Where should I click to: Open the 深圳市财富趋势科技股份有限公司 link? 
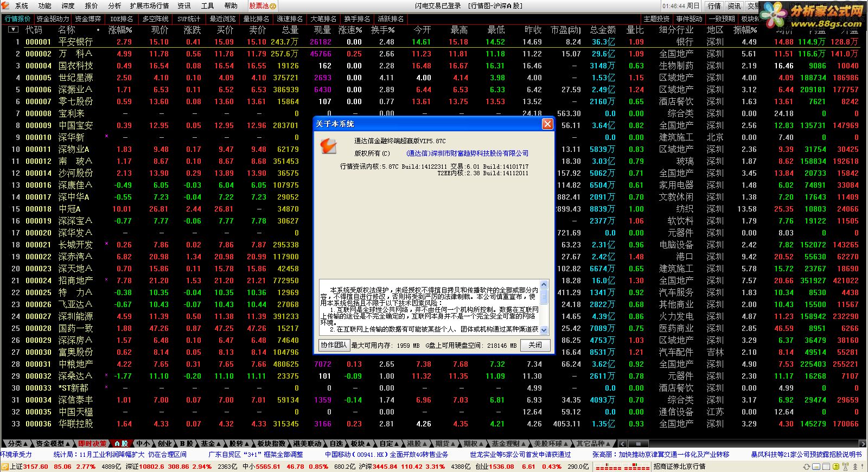[x=467, y=154]
